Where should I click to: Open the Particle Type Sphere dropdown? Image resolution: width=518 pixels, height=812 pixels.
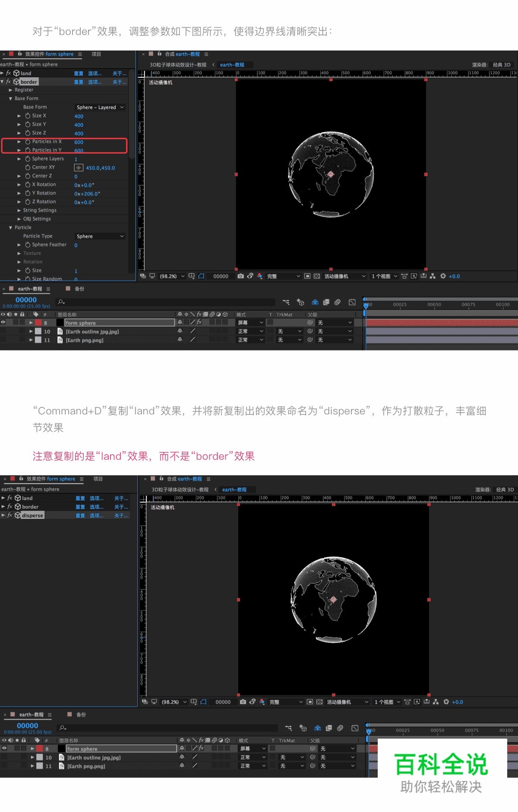[100, 237]
